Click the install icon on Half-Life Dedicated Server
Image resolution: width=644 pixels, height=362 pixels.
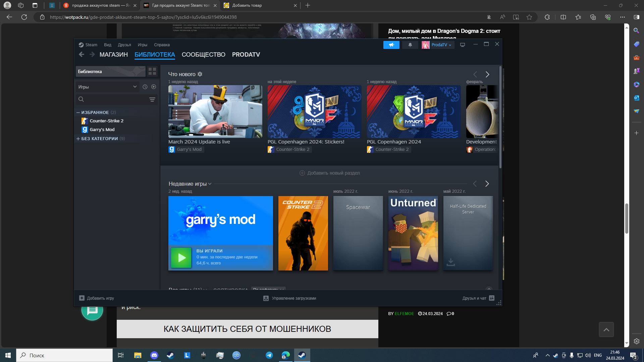(x=451, y=262)
